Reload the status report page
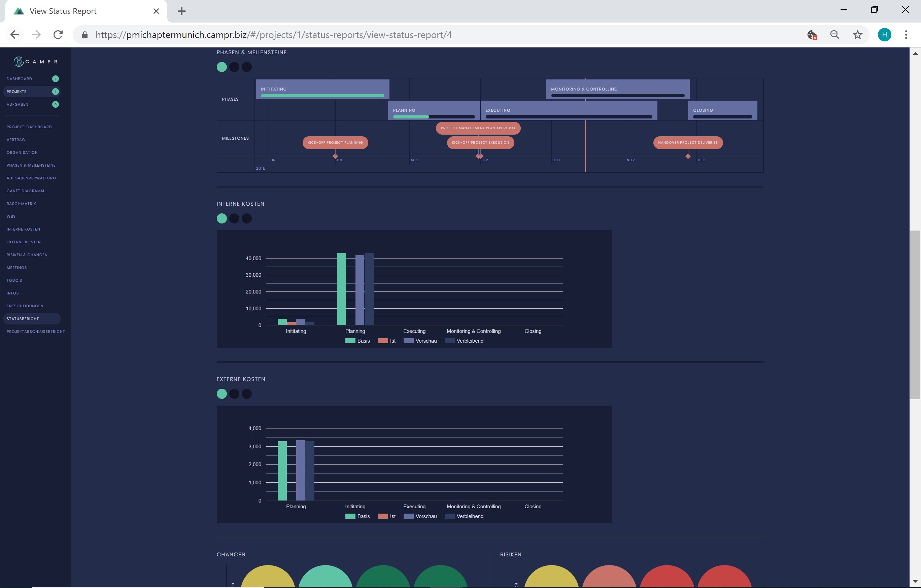 (x=58, y=35)
